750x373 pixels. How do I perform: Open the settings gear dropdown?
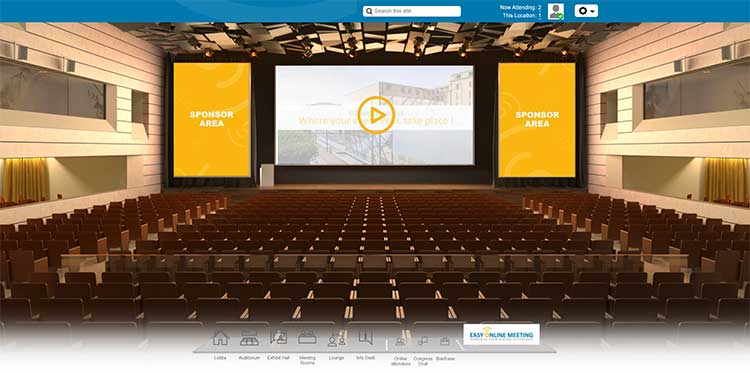point(586,11)
